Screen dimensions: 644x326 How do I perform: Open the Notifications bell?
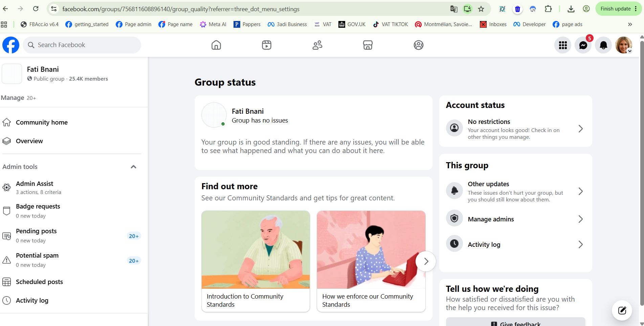tap(603, 45)
